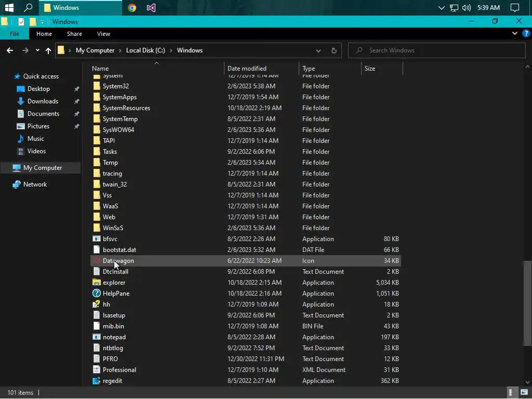Click the taskbar search magnifier icon

pos(29,7)
